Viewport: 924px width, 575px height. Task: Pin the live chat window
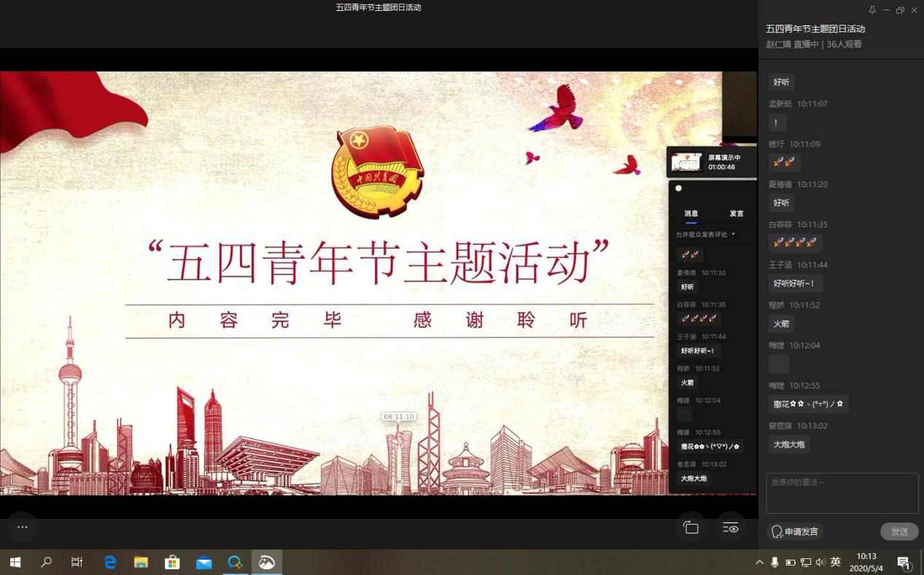click(871, 10)
